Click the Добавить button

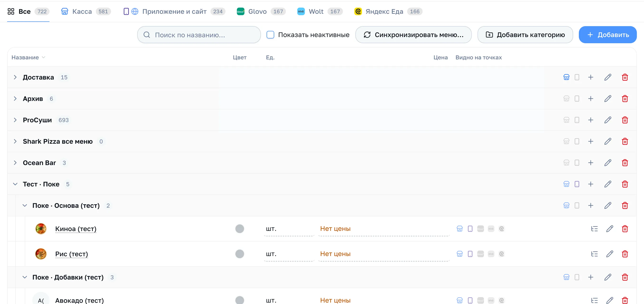(x=608, y=35)
